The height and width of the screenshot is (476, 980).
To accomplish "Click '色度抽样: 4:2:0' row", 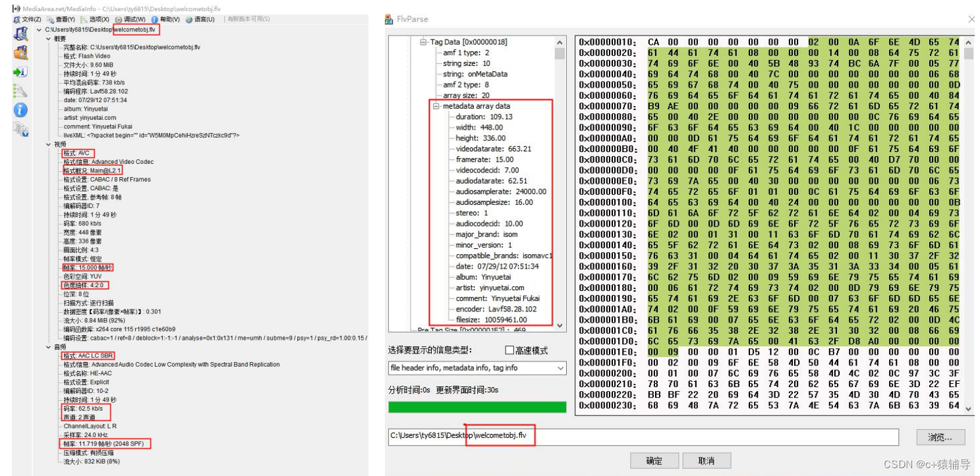I will click(x=86, y=285).
